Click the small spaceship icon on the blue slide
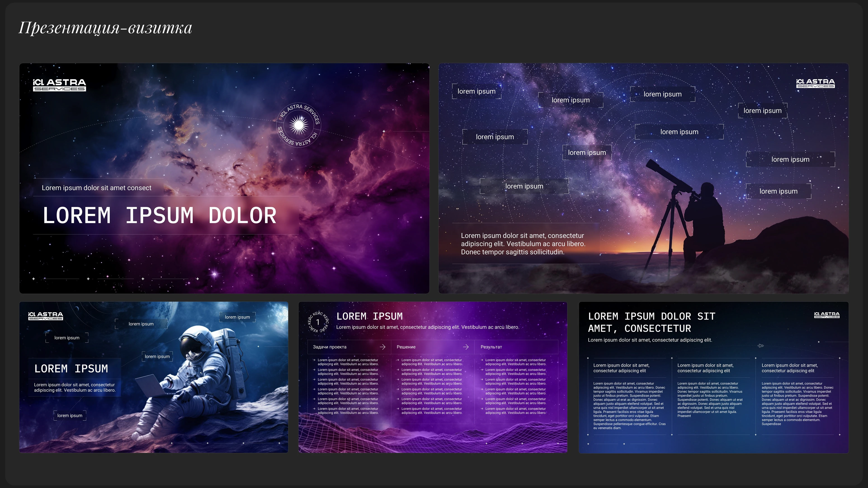This screenshot has width=868, height=488. point(760,345)
